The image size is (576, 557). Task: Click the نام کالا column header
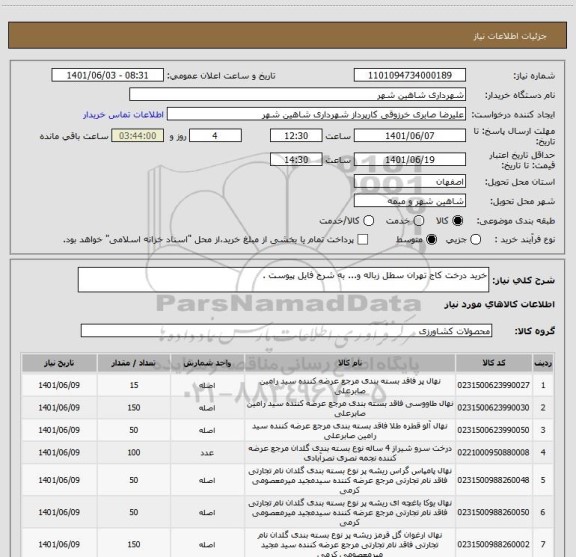click(350, 363)
